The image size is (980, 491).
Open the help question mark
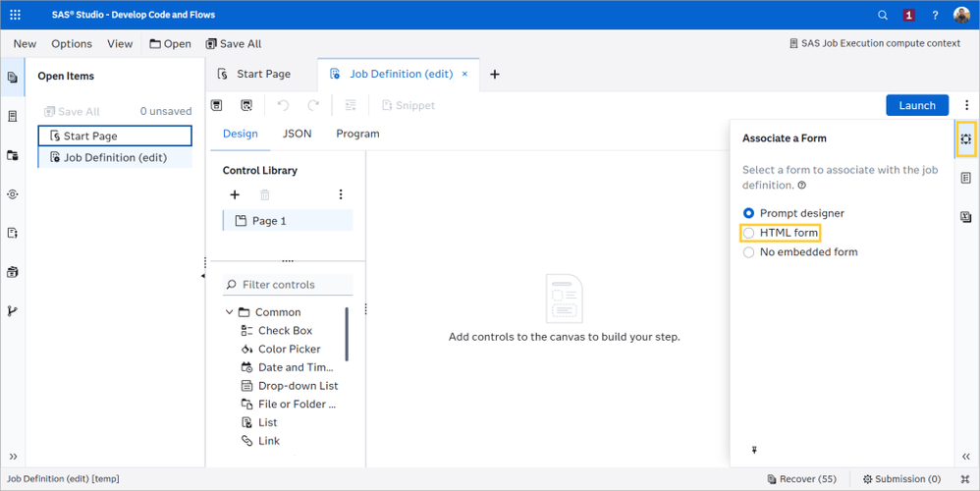(x=935, y=15)
